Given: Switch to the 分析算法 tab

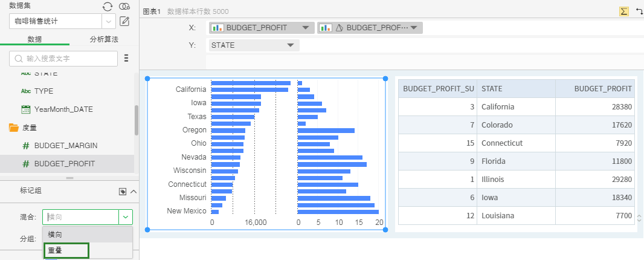Looking at the screenshot, I should (104, 39).
